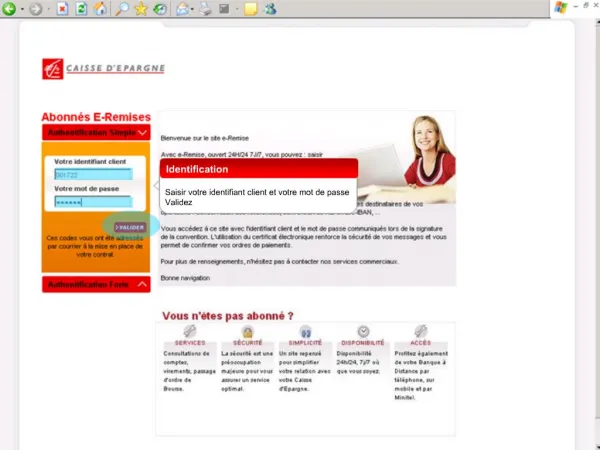Image resolution: width=600 pixels, height=450 pixels.
Task: Open the Forward button history dropdown
Action: tap(49, 9)
